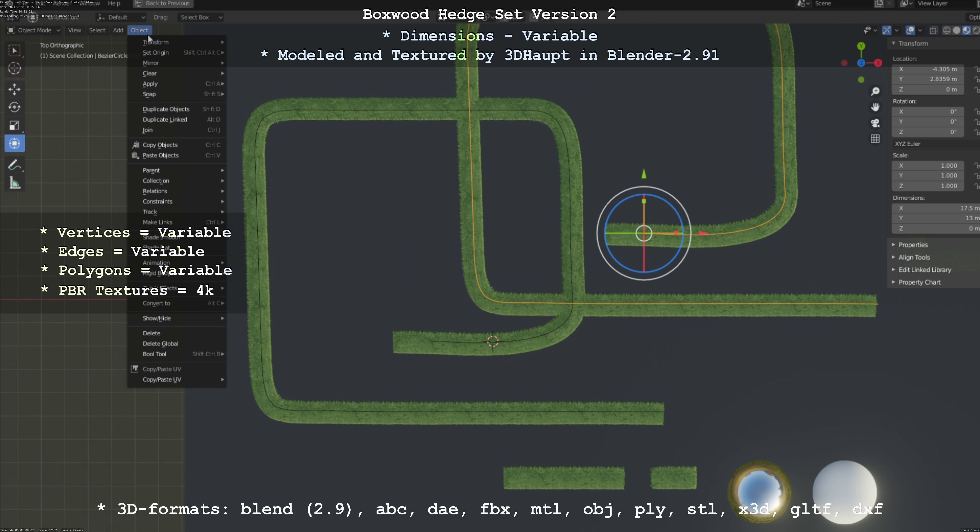Select the Scale tool
The width and height of the screenshot is (980, 532).
[14, 126]
